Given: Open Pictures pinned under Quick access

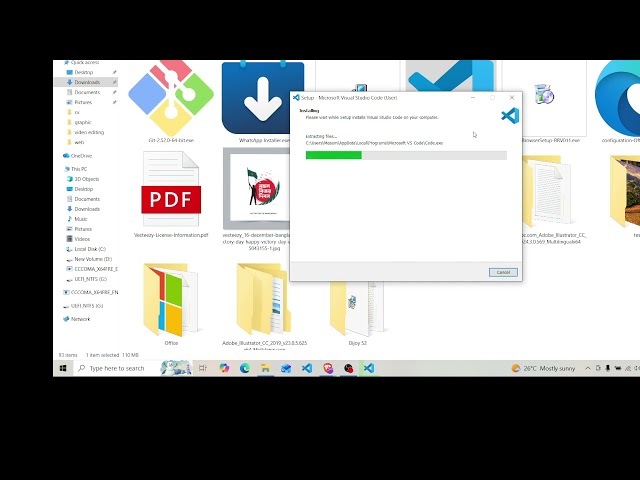Looking at the screenshot, I should click(x=83, y=102).
